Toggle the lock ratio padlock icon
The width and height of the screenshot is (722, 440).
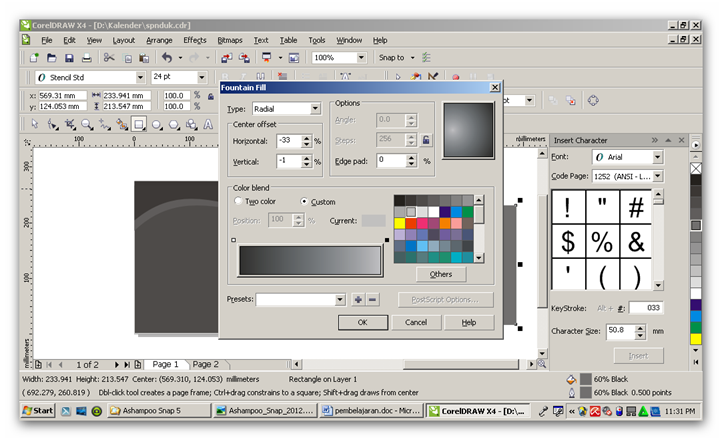[x=211, y=96]
